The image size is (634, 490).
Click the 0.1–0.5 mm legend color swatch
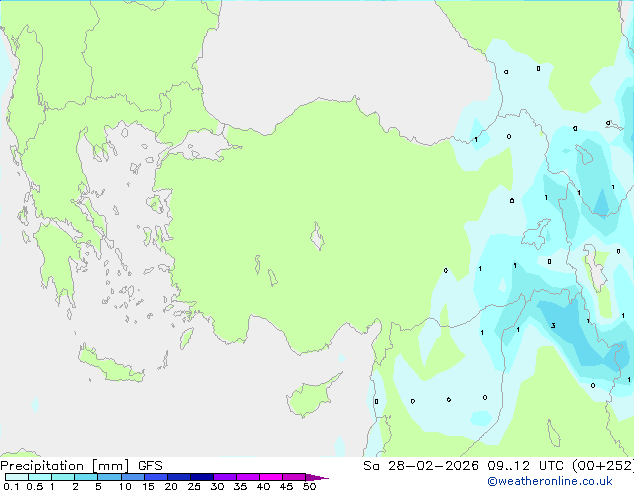[x=17, y=477]
